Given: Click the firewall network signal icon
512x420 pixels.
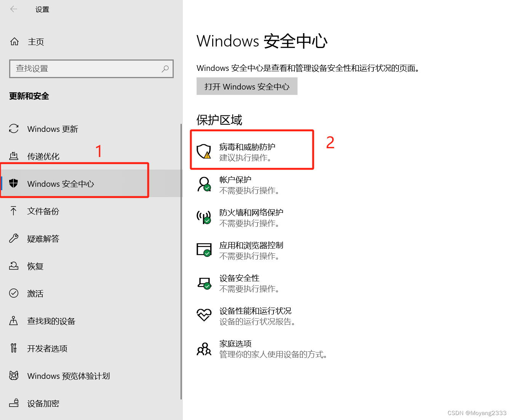Looking at the screenshot, I should click(x=204, y=217).
